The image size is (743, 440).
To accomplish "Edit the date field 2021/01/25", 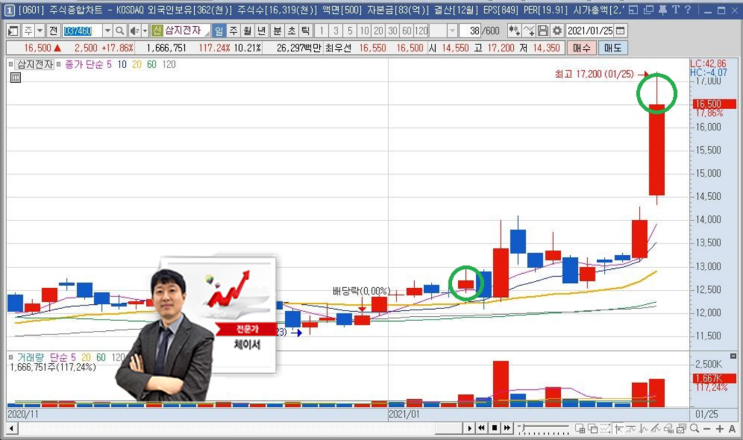I will tap(589, 31).
